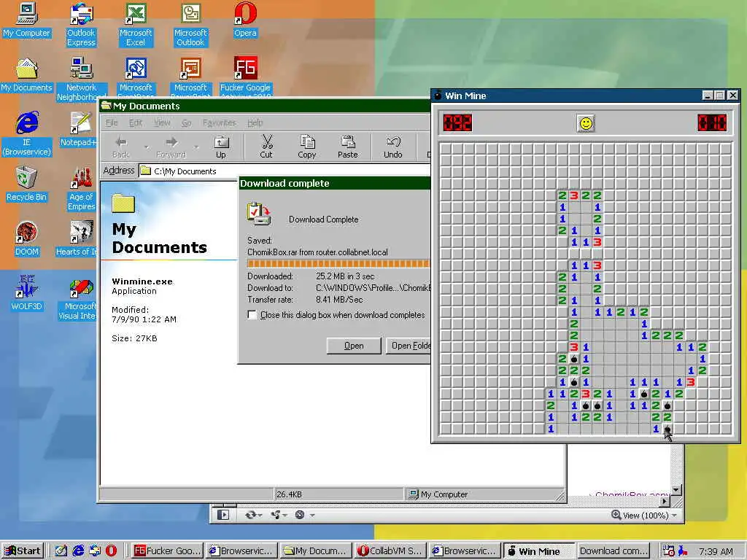The width and height of the screenshot is (747, 560).
Task: Click the Internet Explorer quick launch icon
Action: click(x=79, y=551)
